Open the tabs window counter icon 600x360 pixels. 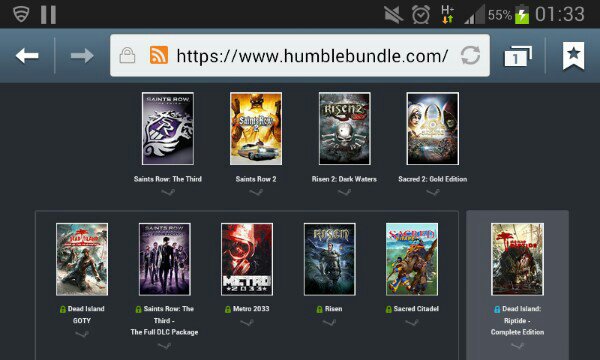click(x=518, y=56)
